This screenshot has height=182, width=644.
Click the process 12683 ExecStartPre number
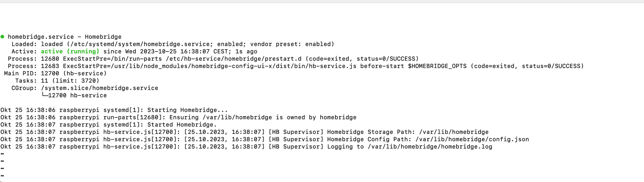click(x=50, y=66)
